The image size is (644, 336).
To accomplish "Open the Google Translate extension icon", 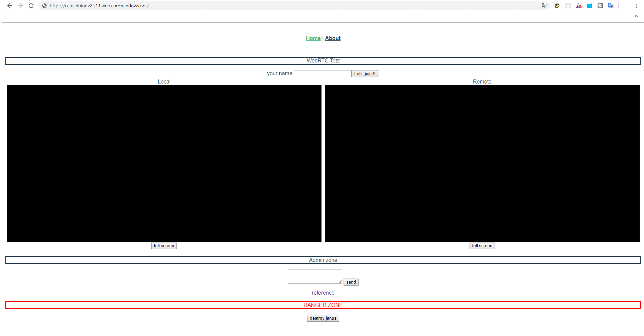I will [611, 6].
